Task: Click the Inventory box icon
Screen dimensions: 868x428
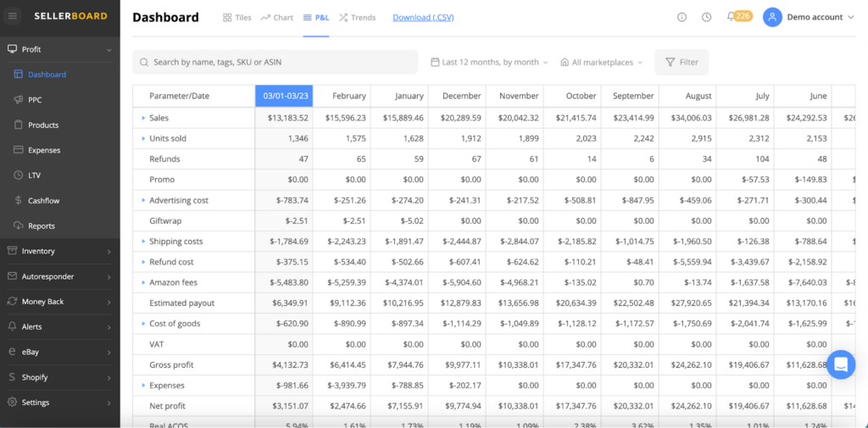Action: coord(12,251)
